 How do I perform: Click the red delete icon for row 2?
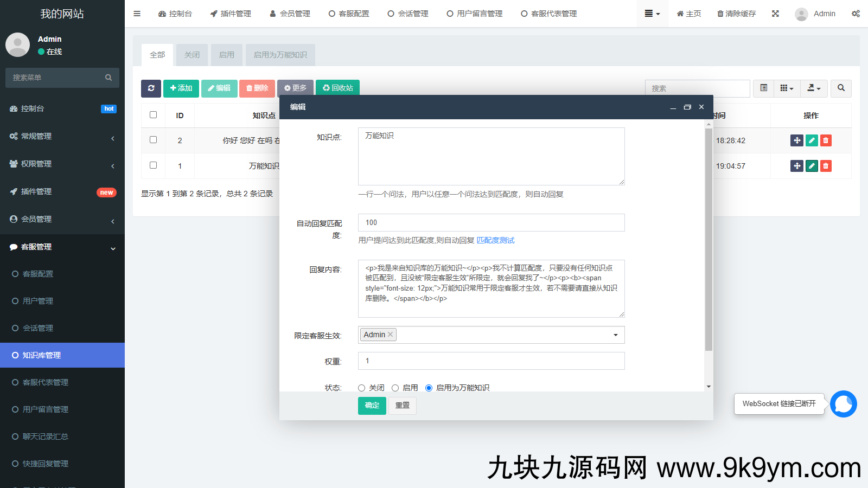point(826,140)
